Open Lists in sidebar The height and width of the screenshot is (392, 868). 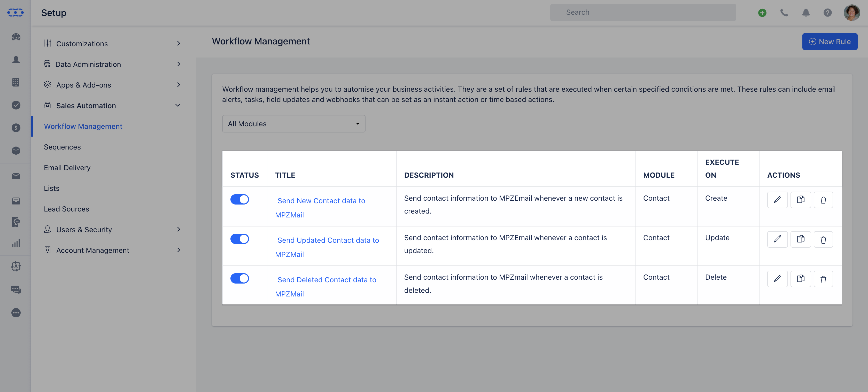[52, 188]
